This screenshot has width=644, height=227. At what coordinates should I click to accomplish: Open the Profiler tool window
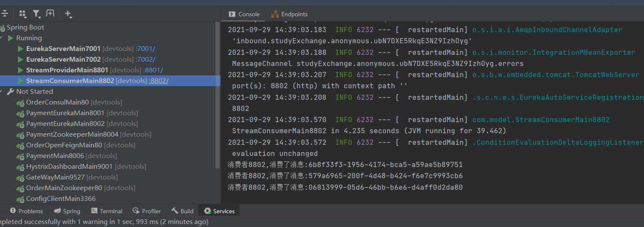point(147,211)
